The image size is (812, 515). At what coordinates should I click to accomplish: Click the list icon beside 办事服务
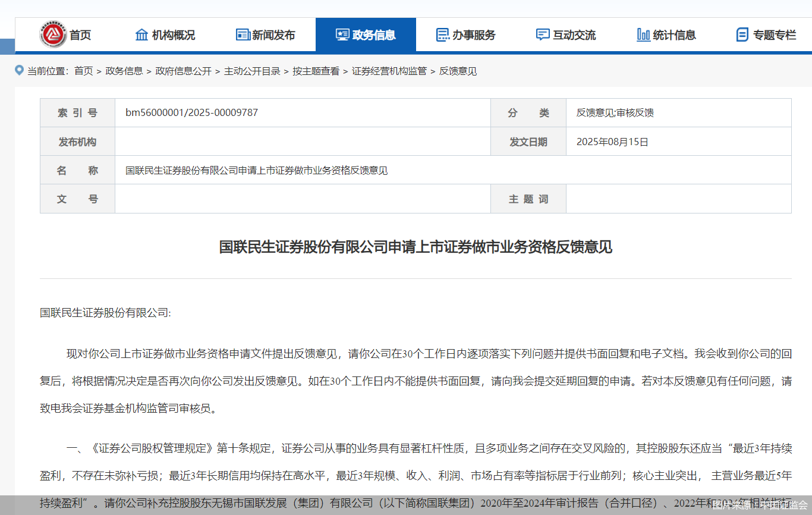pos(442,34)
